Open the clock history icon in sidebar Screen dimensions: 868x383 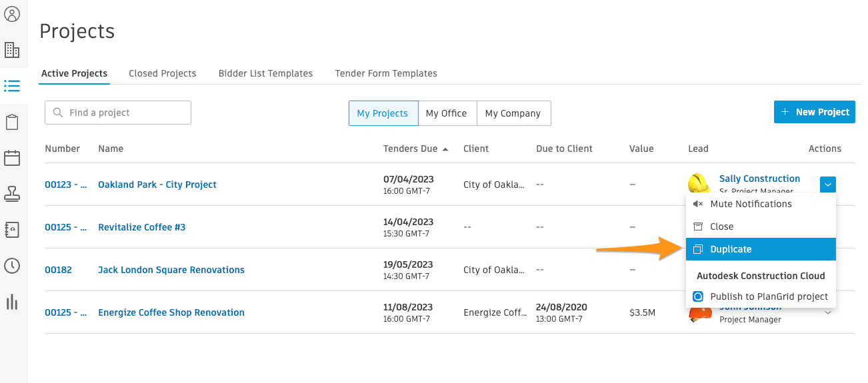click(12, 266)
